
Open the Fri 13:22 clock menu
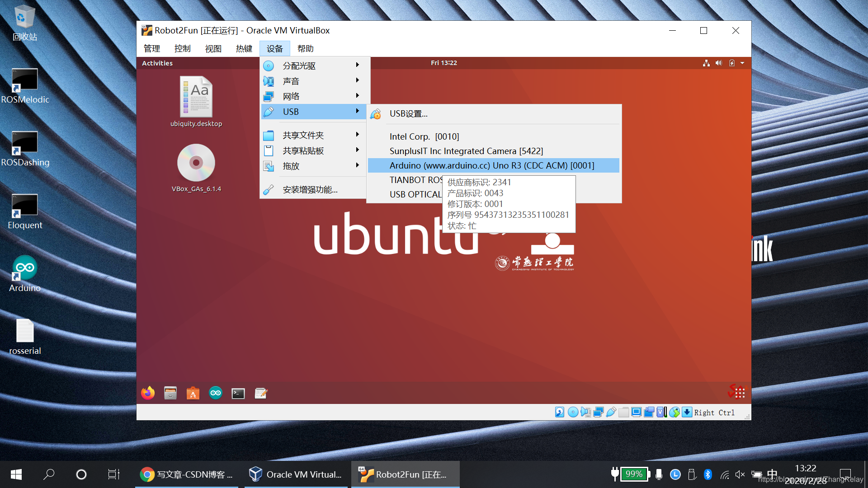coord(443,63)
